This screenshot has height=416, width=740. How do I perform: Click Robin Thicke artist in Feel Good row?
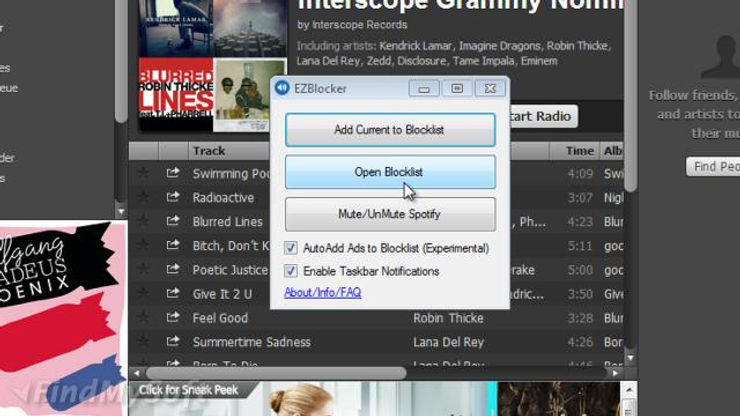[x=448, y=318]
